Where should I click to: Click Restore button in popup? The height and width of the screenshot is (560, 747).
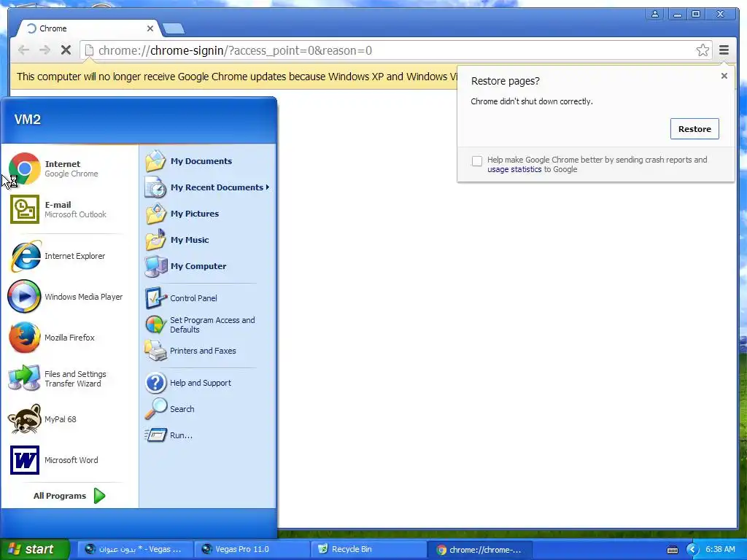click(x=694, y=129)
